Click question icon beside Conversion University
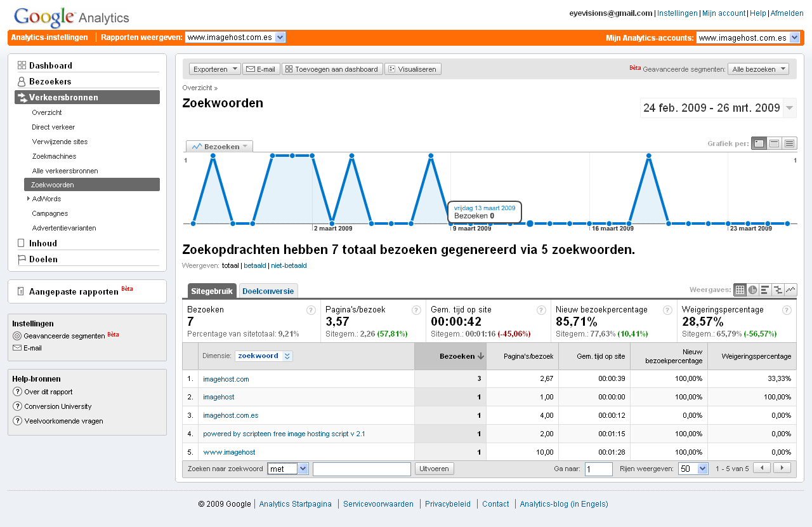812x527 pixels. (x=18, y=406)
